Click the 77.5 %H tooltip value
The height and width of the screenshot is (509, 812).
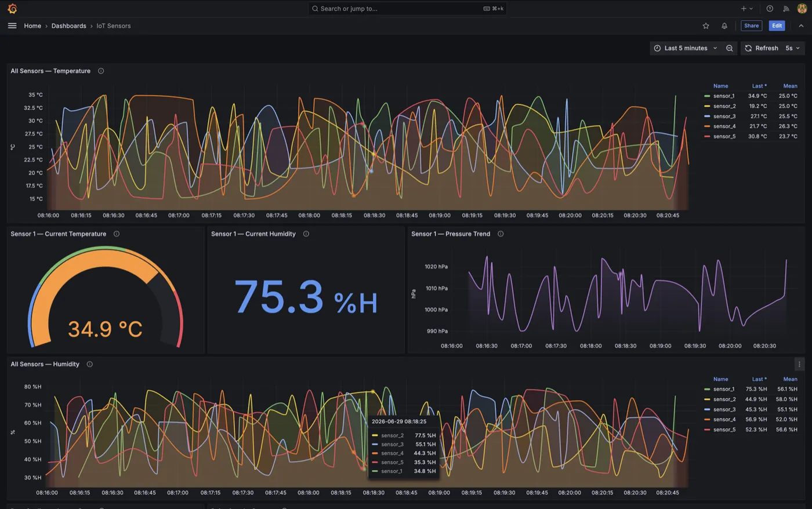425,435
